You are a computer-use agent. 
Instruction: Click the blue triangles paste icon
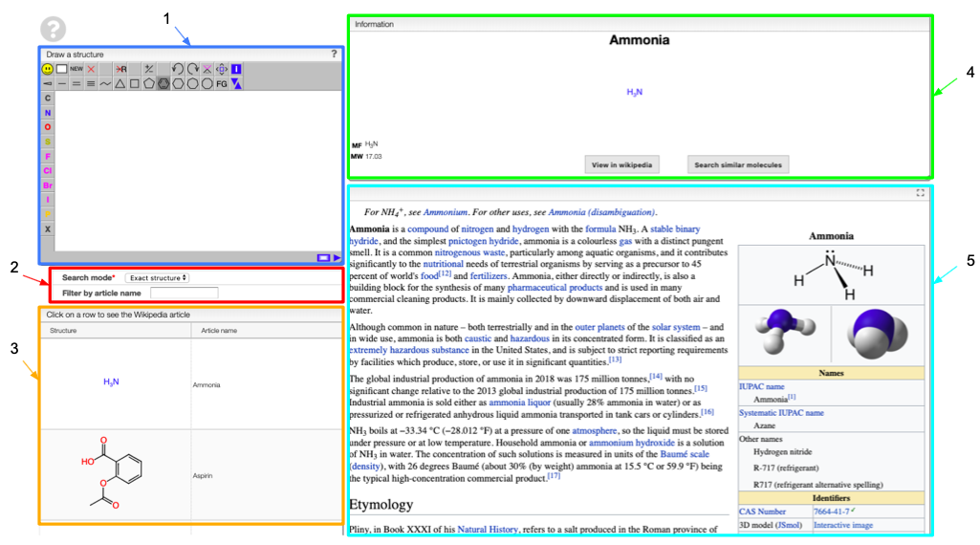[236, 84]
